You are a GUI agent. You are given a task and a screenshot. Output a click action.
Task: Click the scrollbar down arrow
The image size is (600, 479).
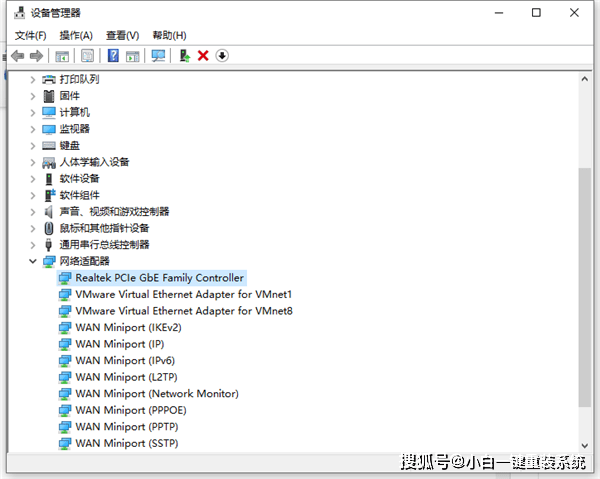[584, 446]
